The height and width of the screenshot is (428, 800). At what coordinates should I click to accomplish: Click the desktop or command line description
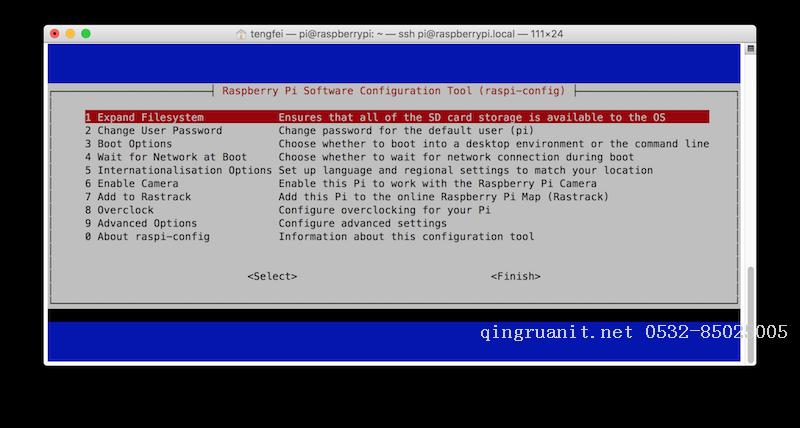tap(493, 144)
